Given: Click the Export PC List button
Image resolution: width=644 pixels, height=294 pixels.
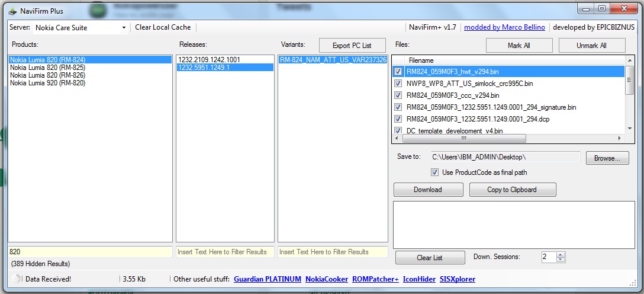Looking at the screenshot, I should pos(352,46).
